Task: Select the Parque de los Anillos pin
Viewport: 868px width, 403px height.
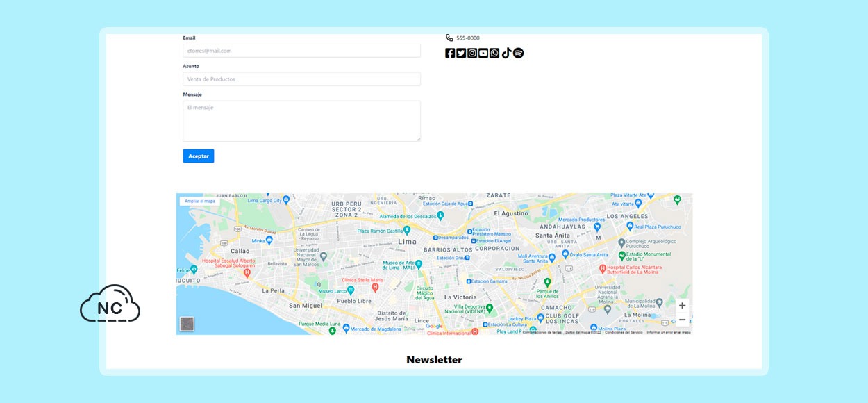Action: (x=547, y=282)
